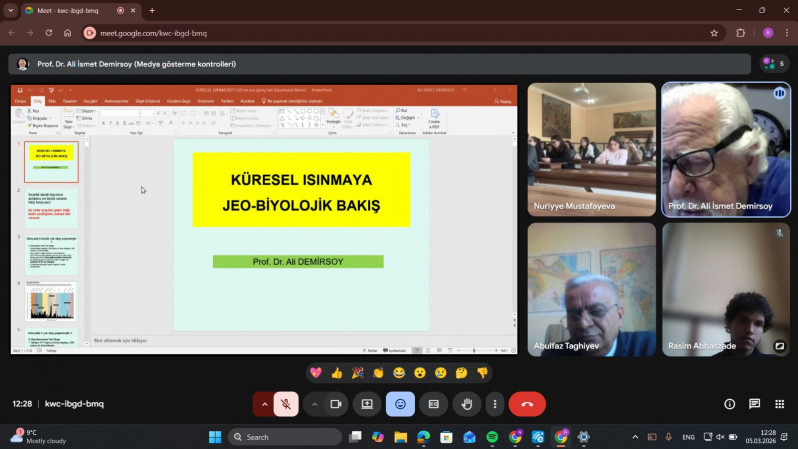
Task: Send the laughing face reaction
Action: click(399, 373)
